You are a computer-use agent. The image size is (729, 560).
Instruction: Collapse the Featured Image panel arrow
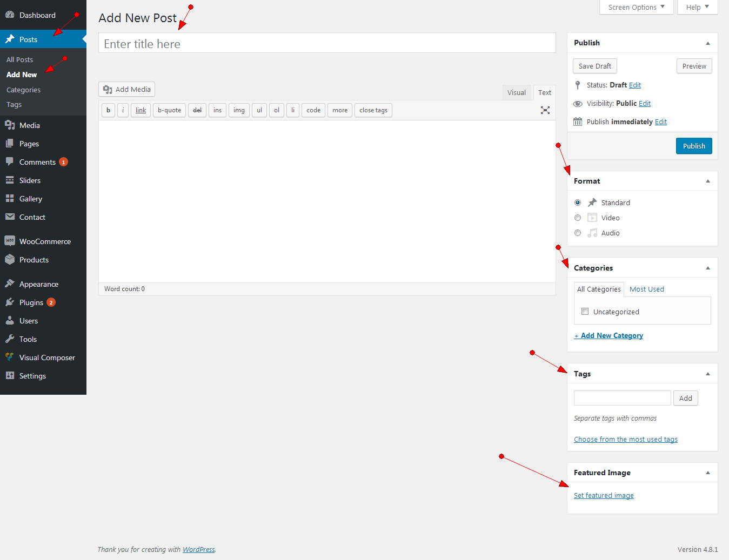click(708, 473)
